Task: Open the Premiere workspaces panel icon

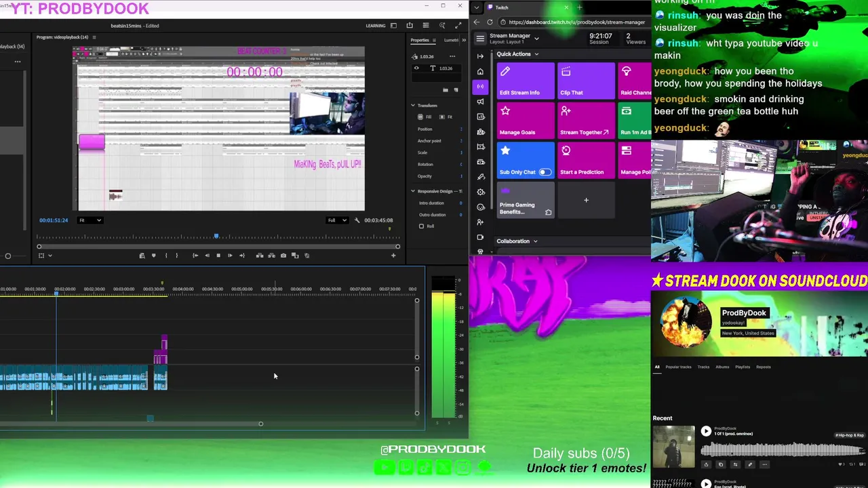Action: [393, 26]
